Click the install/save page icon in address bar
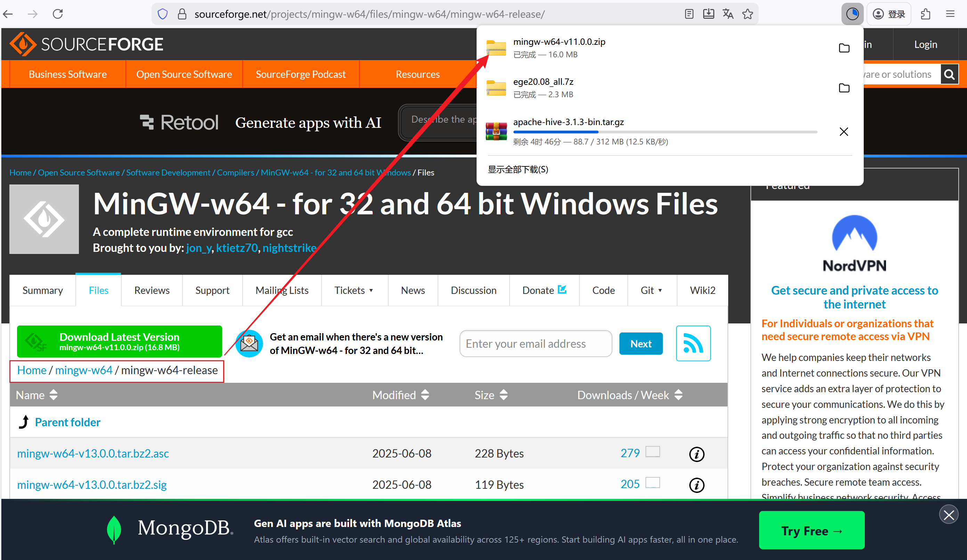This screenshot has width=967, height=560. click(708, 14)
